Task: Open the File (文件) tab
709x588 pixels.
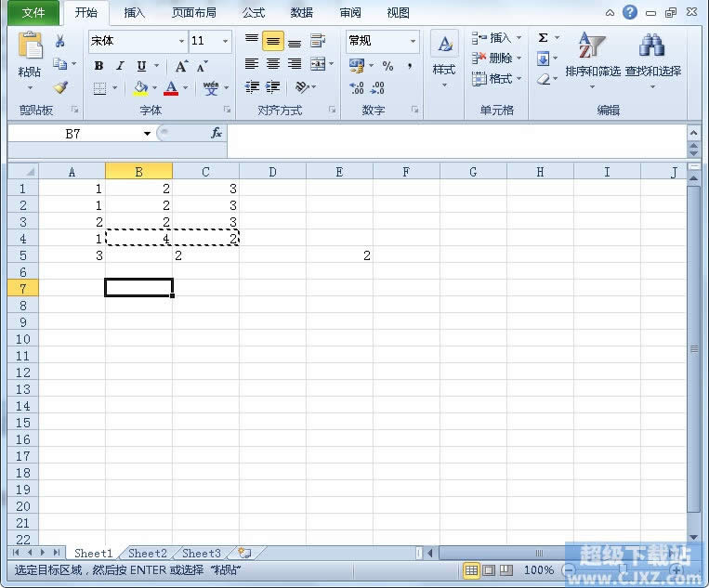Action: [x=33, y=13]
